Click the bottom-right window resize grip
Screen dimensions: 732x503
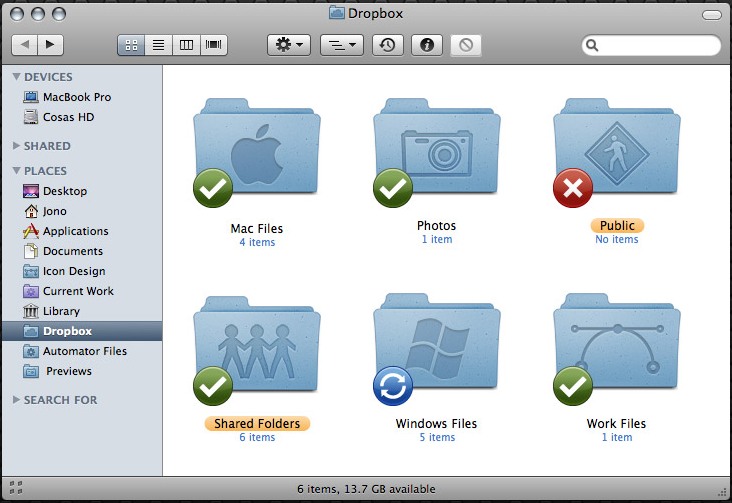coord(722,492)
